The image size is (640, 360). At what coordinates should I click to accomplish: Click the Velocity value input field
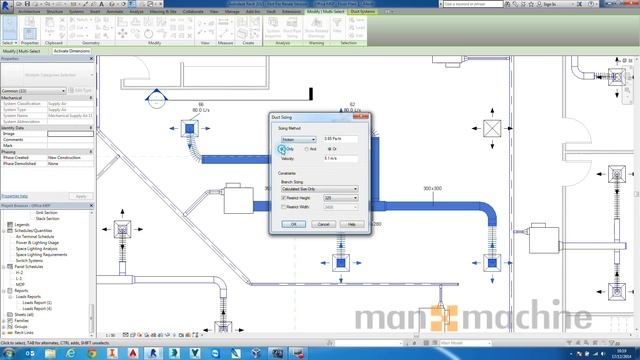point(340,158)
